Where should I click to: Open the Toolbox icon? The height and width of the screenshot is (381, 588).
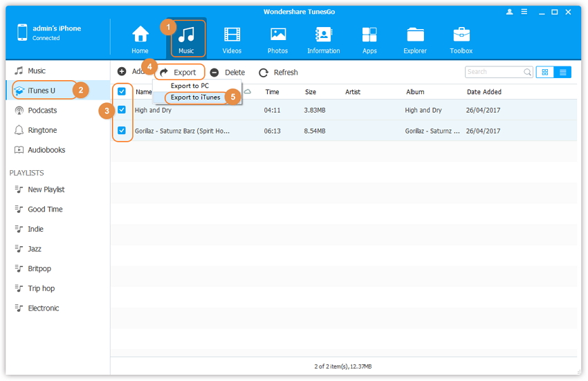[461, 39]
